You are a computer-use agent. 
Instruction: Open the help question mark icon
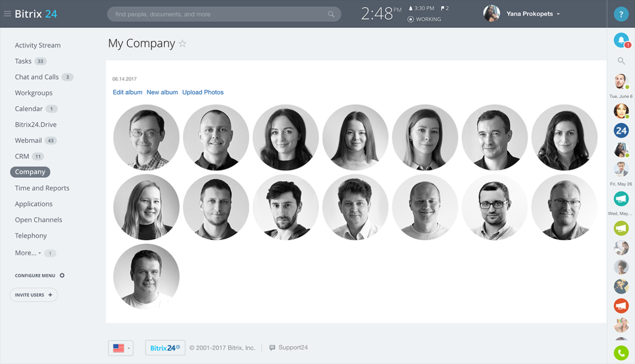coord(621,14)
